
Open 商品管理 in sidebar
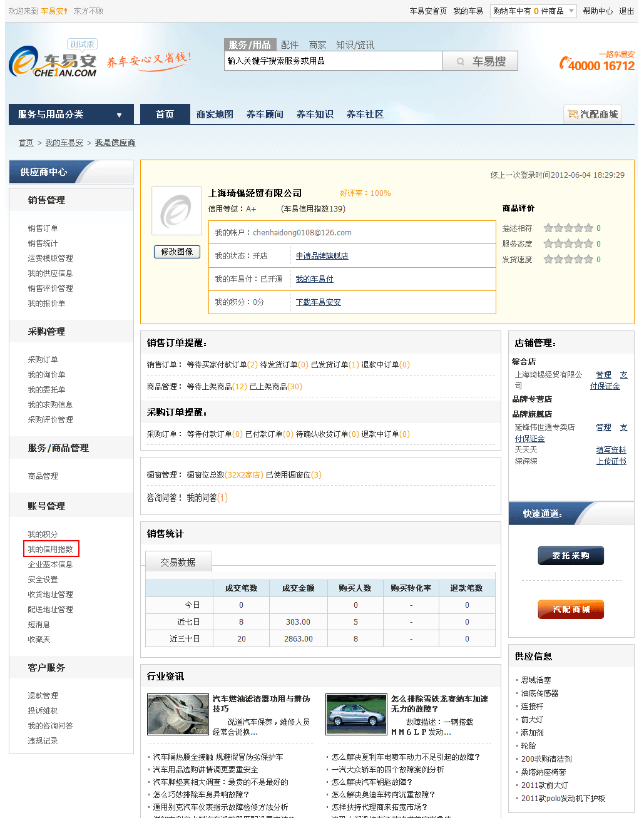coord(43,476)
